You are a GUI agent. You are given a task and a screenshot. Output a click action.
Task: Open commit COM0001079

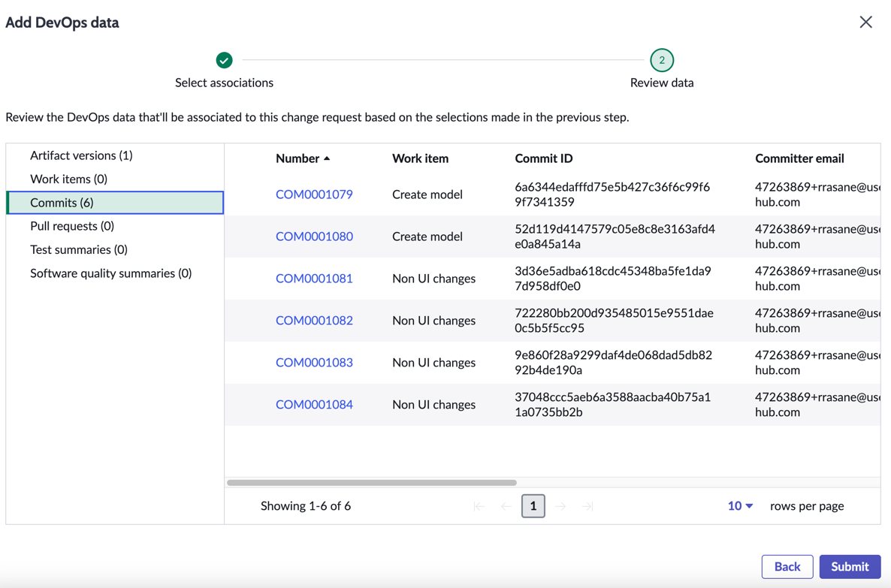point(314,194)
